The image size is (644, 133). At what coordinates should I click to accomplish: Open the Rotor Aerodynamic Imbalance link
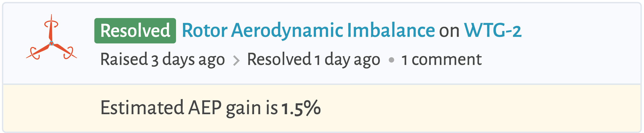(308, 31)
